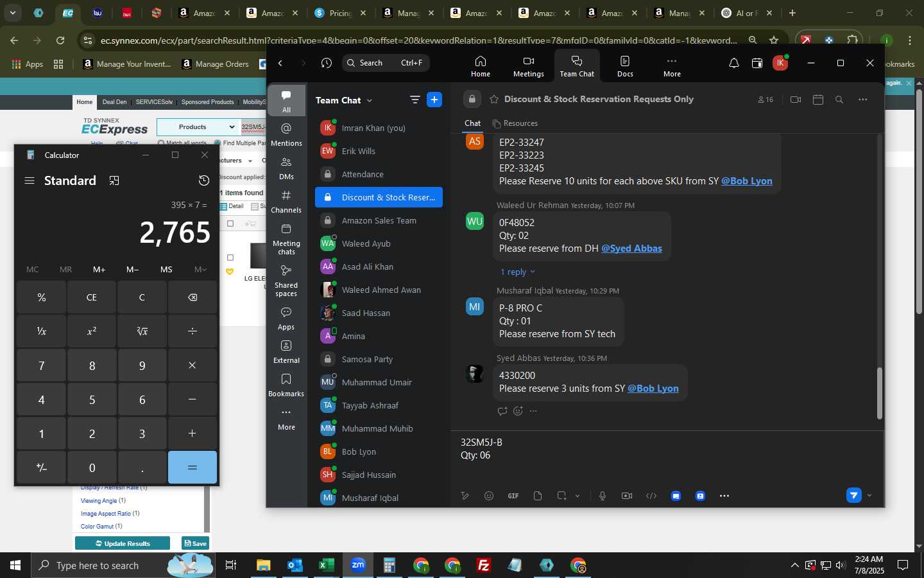Select All in Zoom chat sidebar

(x=286, y=101)
